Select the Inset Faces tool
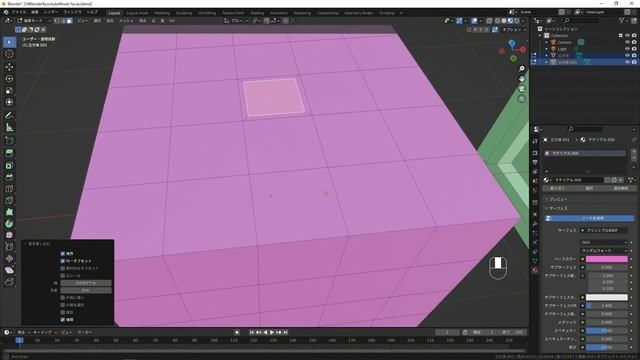 pyautogui.click(x=9, y=165)
